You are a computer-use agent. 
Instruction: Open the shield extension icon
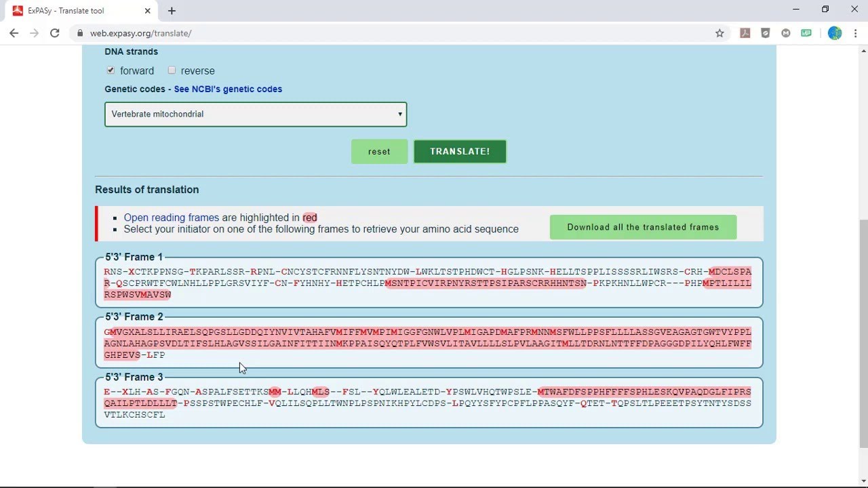point(766,33)
